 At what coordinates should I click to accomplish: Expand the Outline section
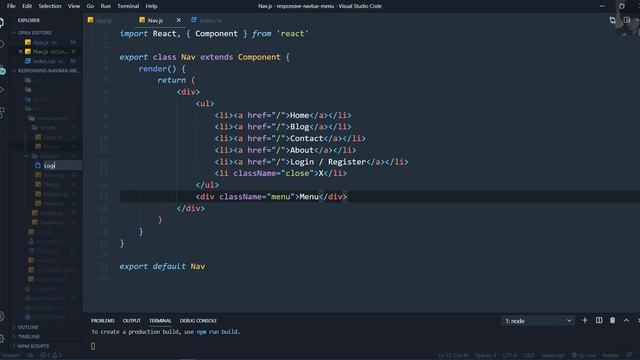[46, 327]
